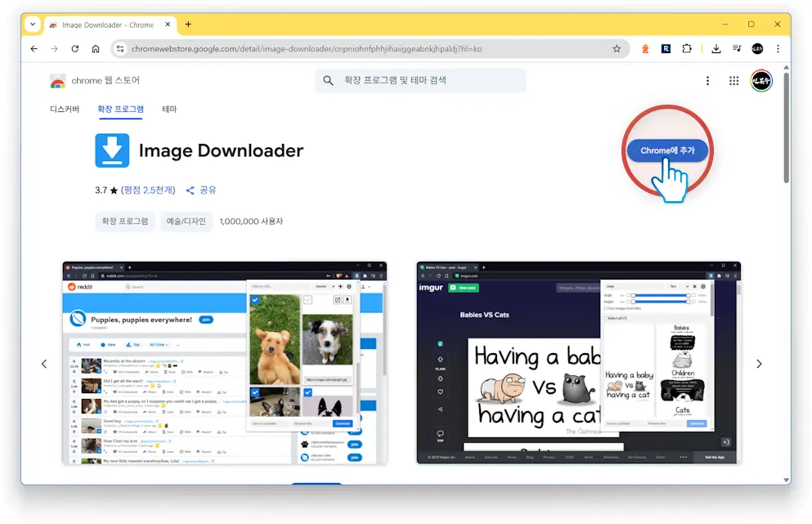Viewport: 812px width, 524px height.
Task: Click the R extension icon in toolbar
Action: pyautogui.click(x=666, y=48)
